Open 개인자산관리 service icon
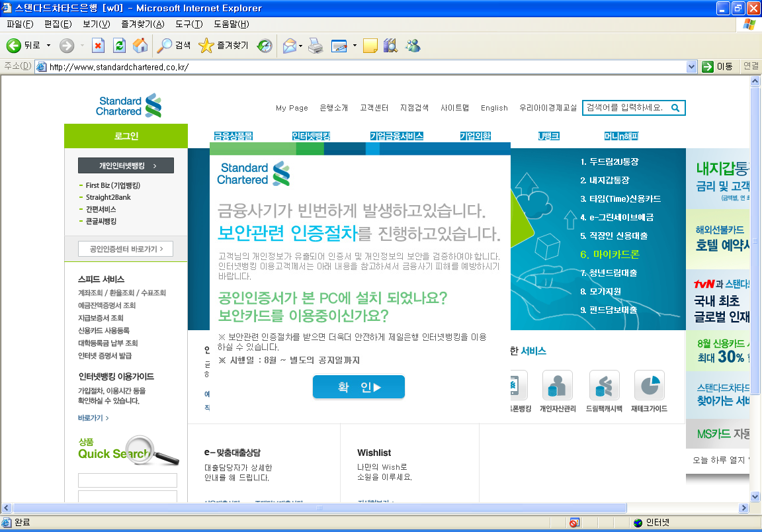This screenshot has width=762, height=532. (558, 385)
